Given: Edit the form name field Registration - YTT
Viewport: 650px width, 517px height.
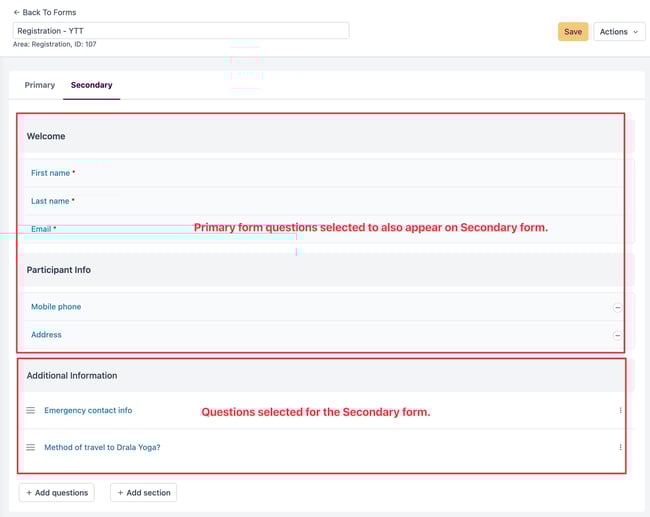Looking at the screenshot, I should point(181,31).
